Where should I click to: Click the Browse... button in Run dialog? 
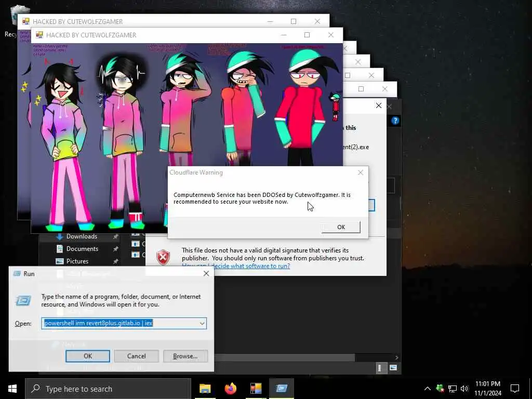(x=185, y=356)
